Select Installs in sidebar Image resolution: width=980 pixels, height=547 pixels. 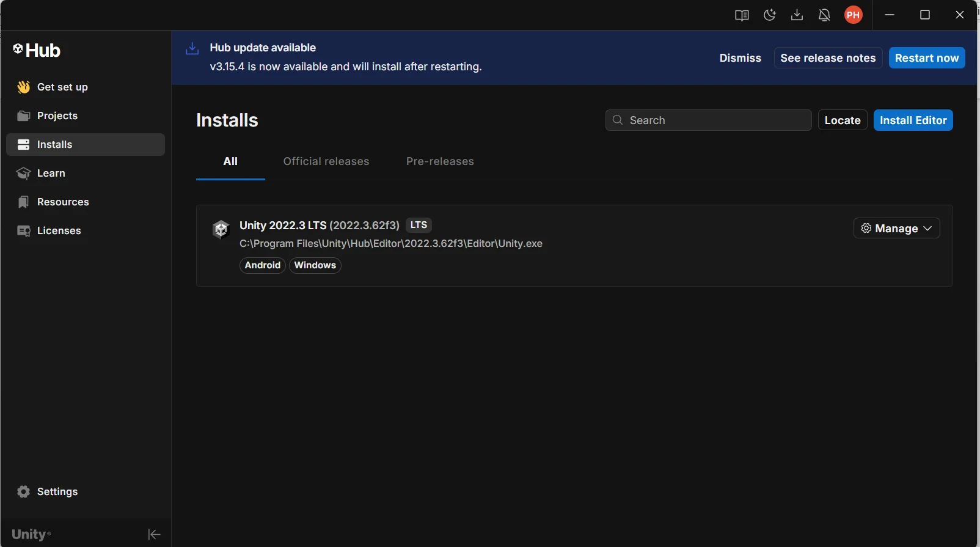pos(86,144)
